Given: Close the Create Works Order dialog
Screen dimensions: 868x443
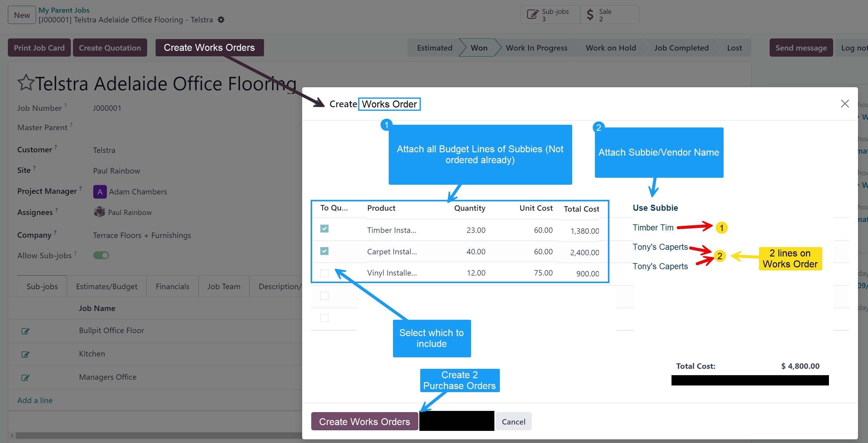Looking at the screenshot, I should pyautogui.click(x=844, y=104).
